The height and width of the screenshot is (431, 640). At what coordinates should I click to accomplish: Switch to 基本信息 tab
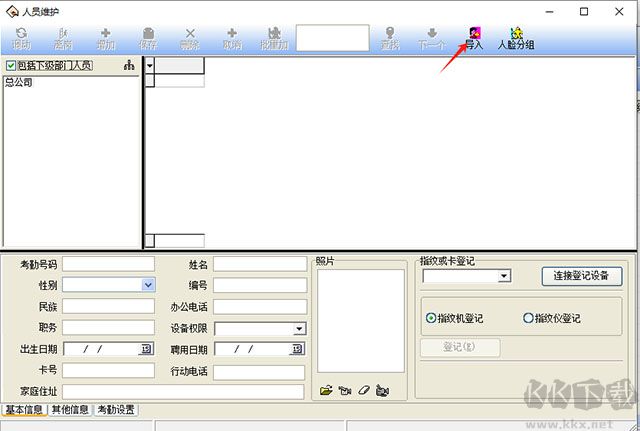24,410
